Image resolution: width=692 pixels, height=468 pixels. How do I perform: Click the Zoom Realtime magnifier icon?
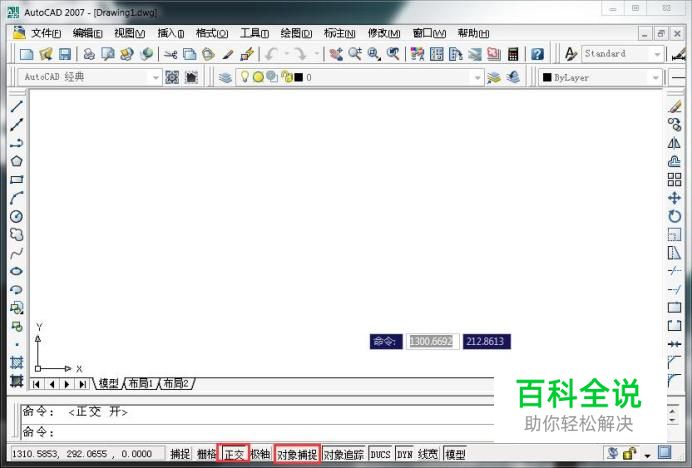click(355, 54)
